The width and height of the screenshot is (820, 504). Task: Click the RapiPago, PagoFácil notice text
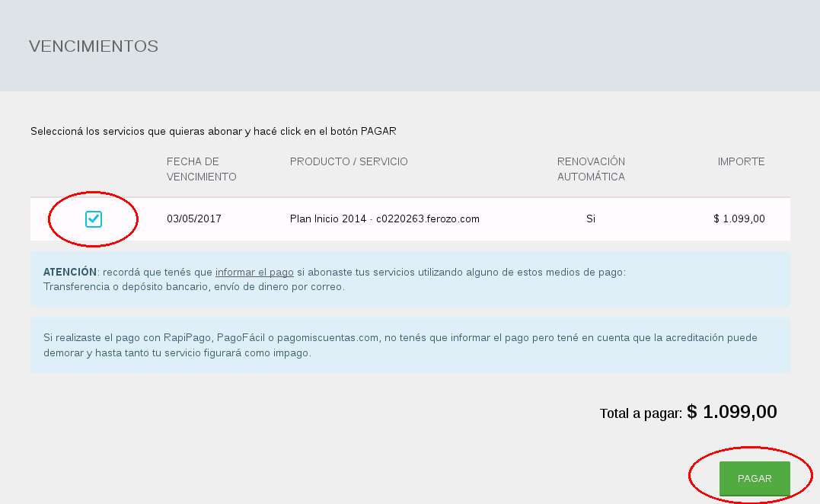tap(400, 345)
